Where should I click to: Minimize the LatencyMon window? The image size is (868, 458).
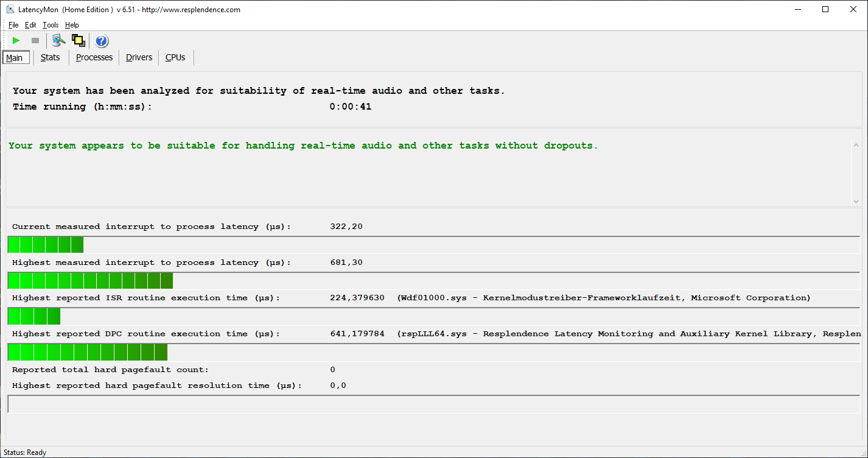point(797,9)
